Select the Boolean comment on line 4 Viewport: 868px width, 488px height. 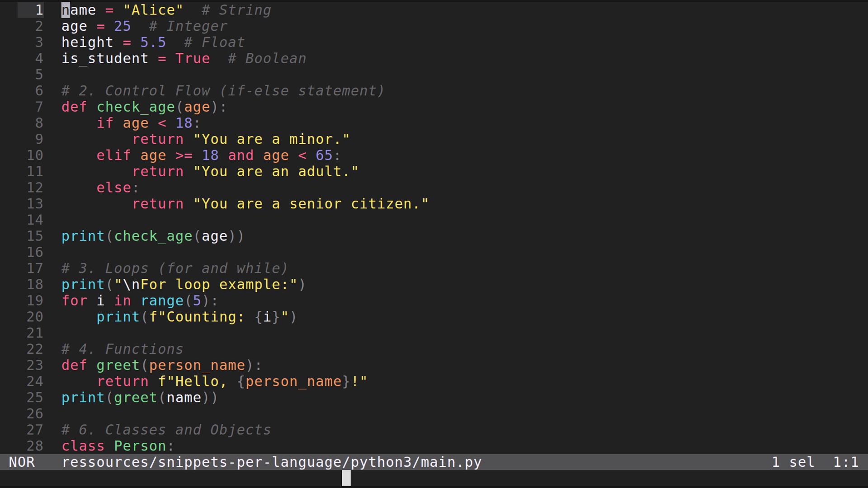click(267, 58)
